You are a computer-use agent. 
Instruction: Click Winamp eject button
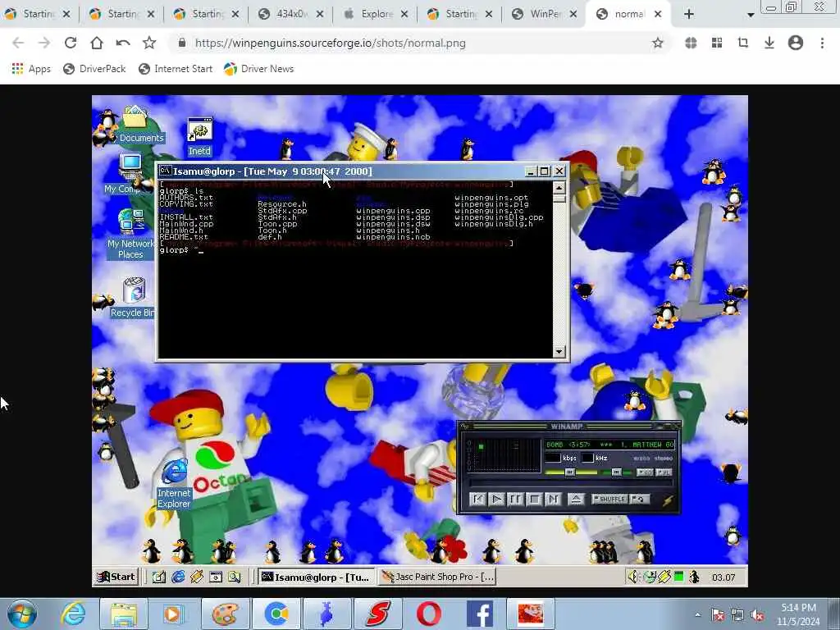pyautogui.click(x=576, y=500)
